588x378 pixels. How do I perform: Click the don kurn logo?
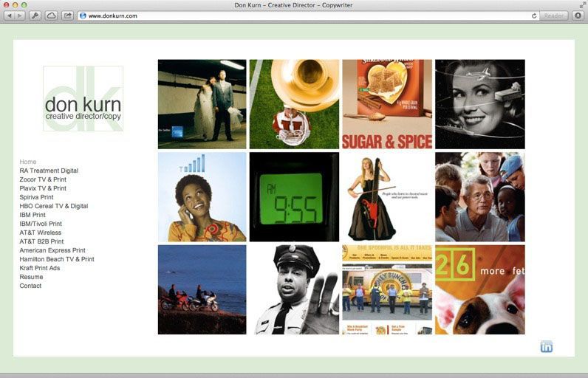[83, 99]
